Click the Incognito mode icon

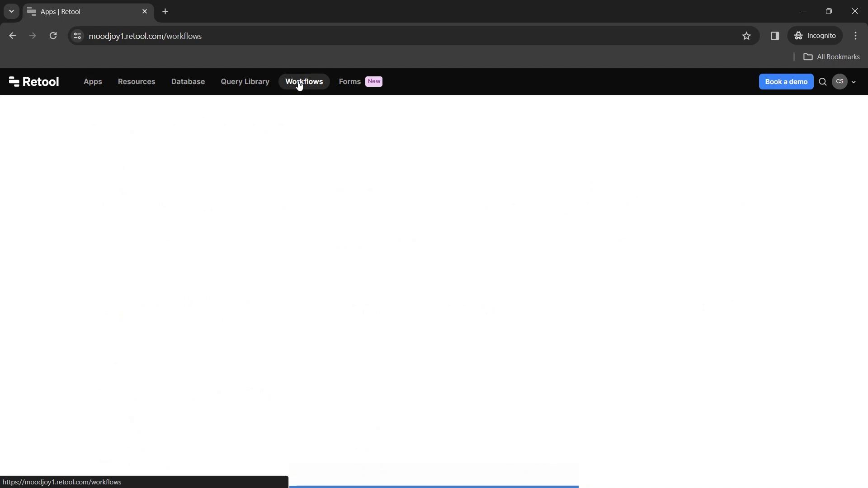point(798,36)
